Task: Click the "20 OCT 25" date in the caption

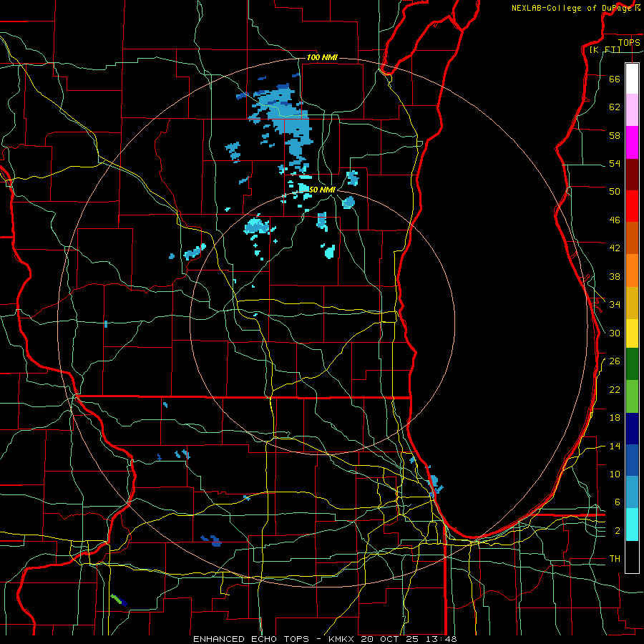Action: 392,639
